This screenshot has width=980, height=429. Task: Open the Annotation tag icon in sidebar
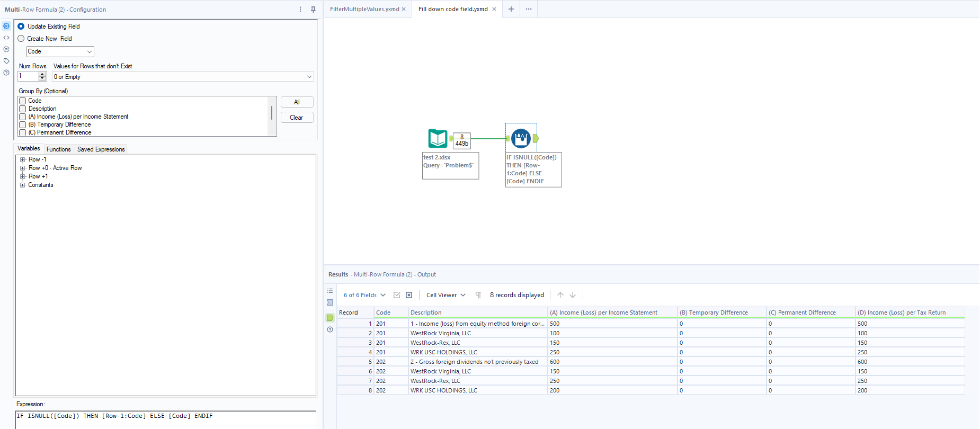coord(6,61)
